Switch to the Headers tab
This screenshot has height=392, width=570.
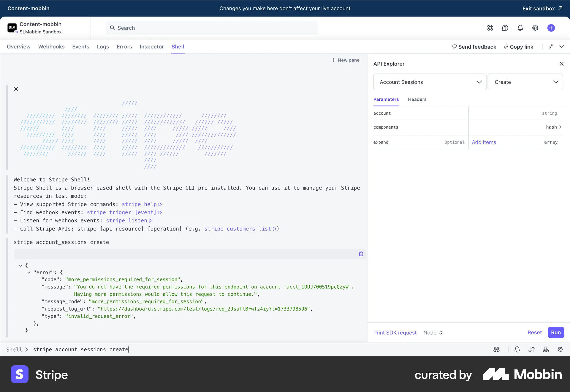417,99
